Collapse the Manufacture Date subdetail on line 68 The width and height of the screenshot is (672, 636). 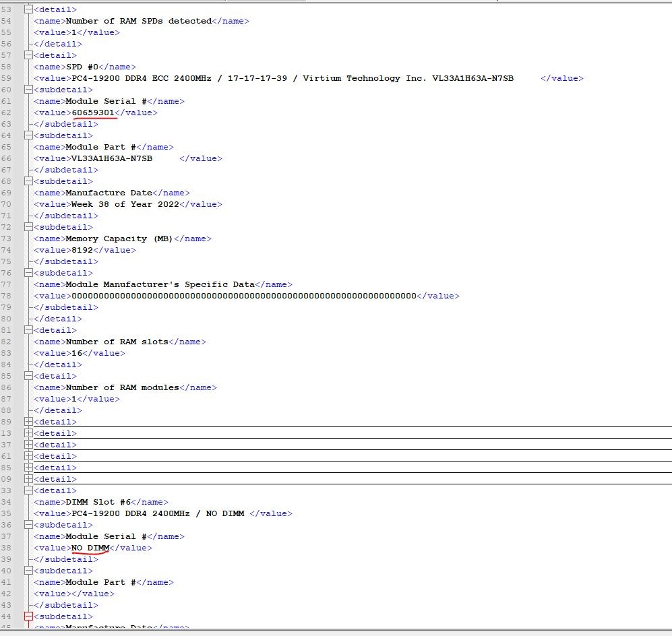click(x=29, y=181)
